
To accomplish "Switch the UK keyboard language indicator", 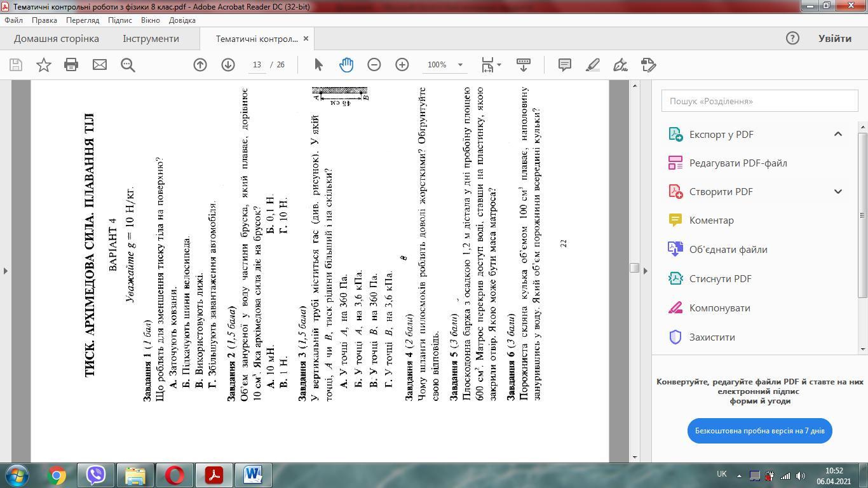I will coord(721,474).
